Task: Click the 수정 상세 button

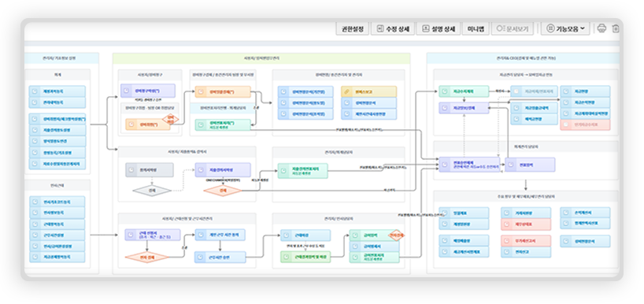Action: click(393, 29)
